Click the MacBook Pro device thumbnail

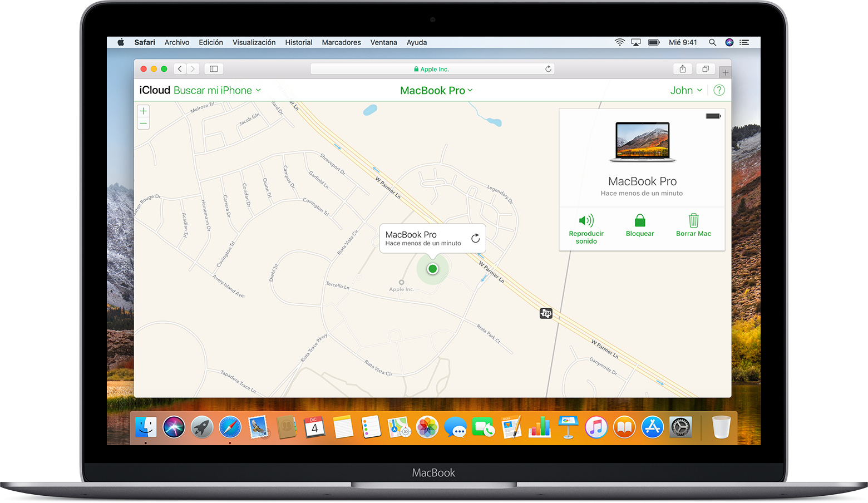[x=642, y=142]
